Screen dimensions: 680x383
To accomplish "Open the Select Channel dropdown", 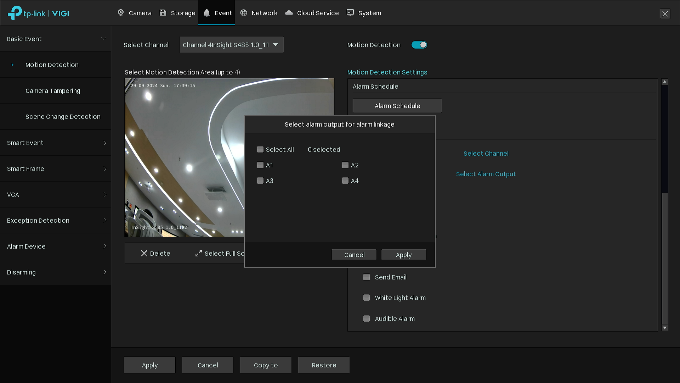I will click(232, 45).
